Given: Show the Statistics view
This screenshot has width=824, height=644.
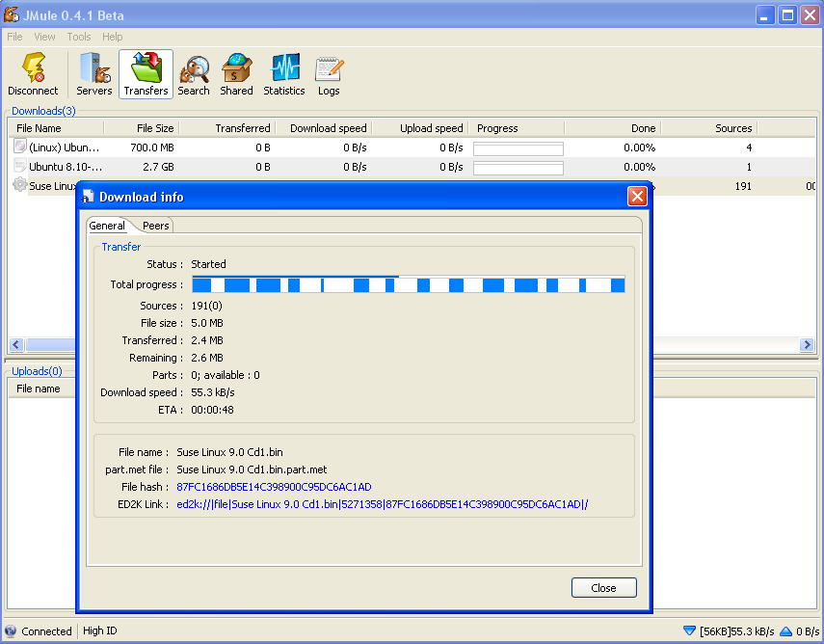Looking at the screenshot, I should pyautogui.click(x=284, y=74).
